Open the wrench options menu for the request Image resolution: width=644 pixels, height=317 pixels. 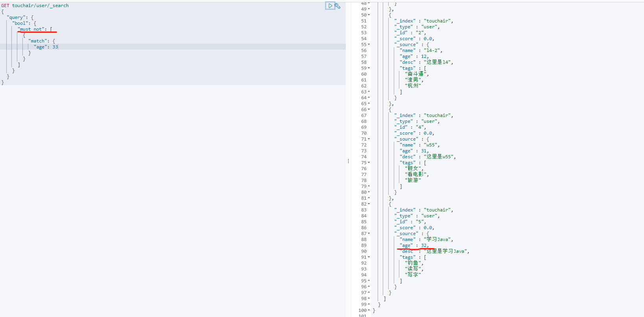[x=338, y=6]
